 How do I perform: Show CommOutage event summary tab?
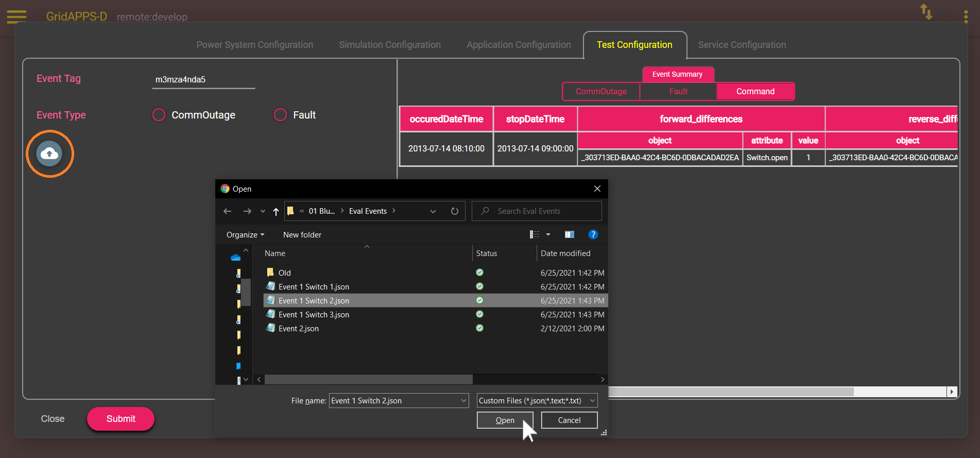[601, 91]
